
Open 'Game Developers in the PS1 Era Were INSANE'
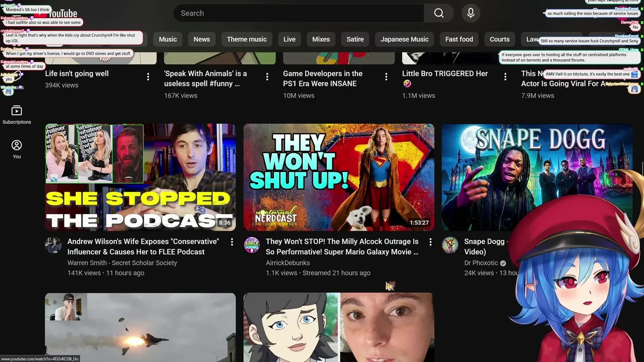pyautogui.click(x=323, y=78)
